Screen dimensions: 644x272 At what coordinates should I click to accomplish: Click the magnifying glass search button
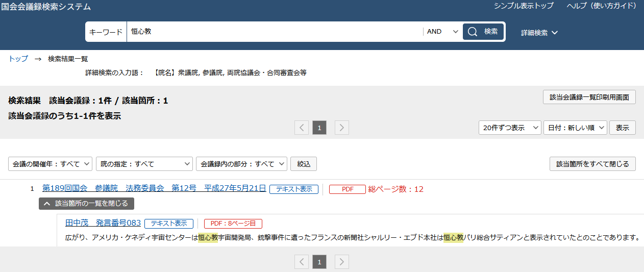point(483,32)
